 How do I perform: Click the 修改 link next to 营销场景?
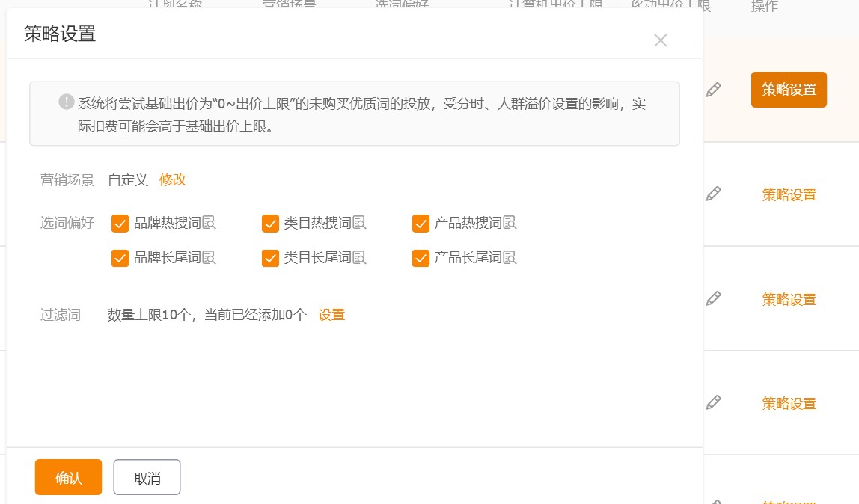(173, 179)
